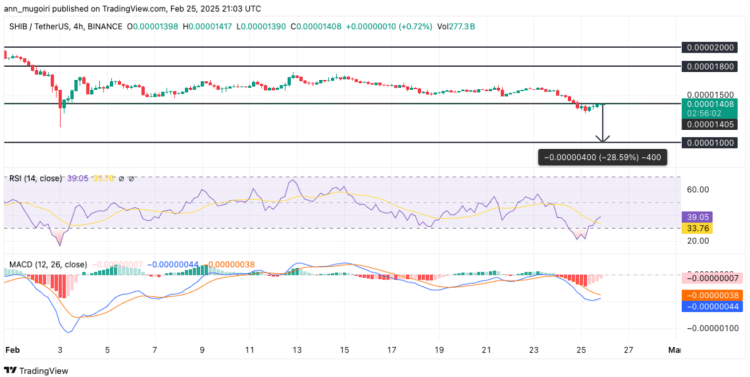Click the 25 date label on time axis
Image resolution: width=750 pixels, height=377 pixels.
[582, 350]
